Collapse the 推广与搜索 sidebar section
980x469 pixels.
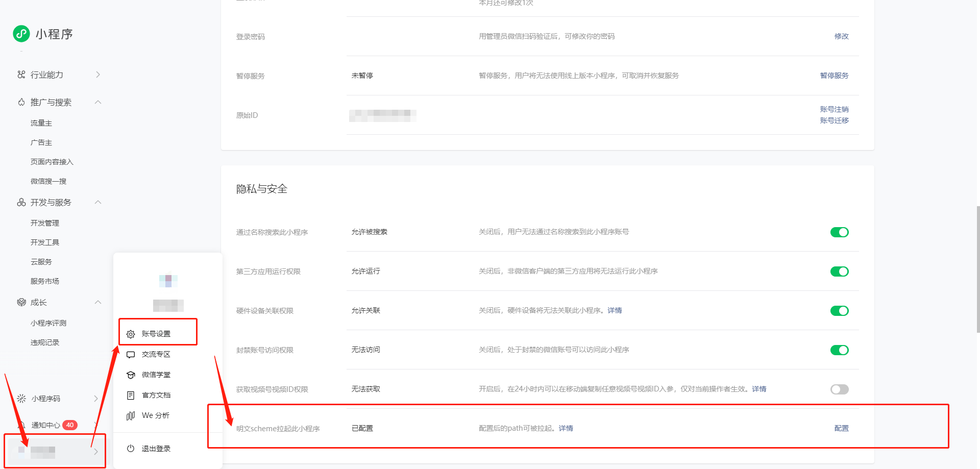click(x=98, y=102)
